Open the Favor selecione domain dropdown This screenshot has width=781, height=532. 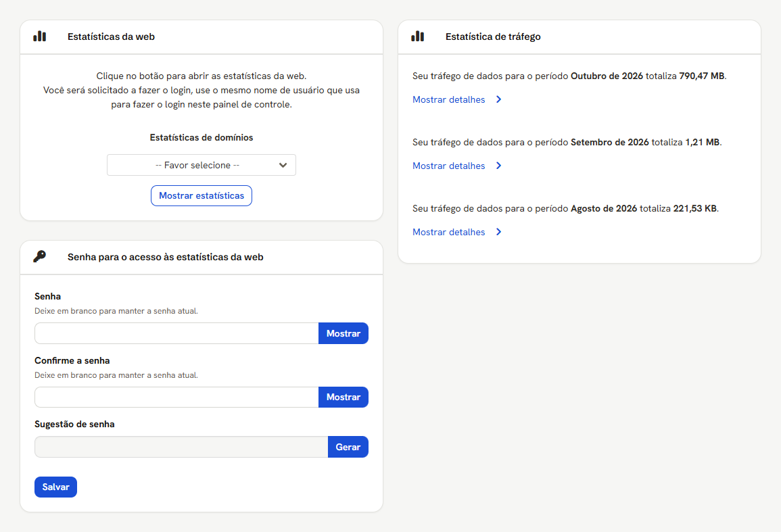(x=202, y=165)
